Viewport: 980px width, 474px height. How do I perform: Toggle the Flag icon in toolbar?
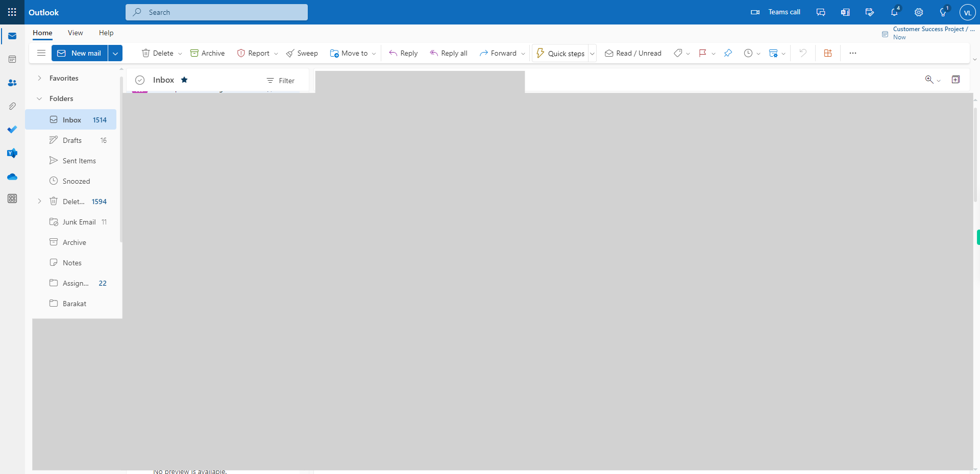pos(703,53)
